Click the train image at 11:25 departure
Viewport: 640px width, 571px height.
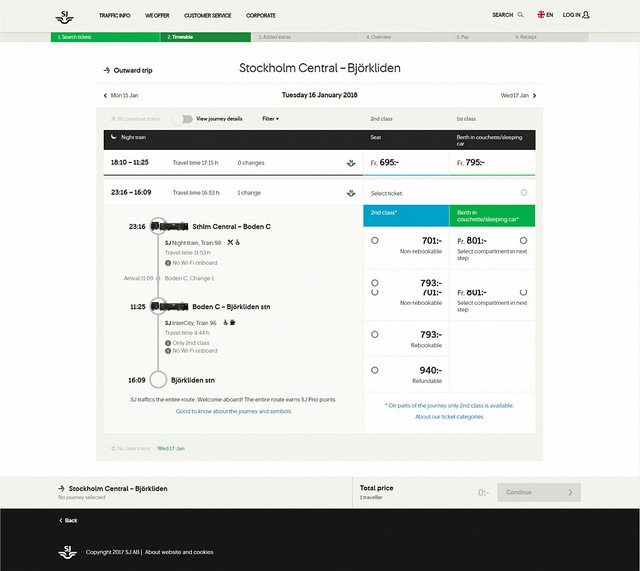pyautogui.click(x=169, y=306)
